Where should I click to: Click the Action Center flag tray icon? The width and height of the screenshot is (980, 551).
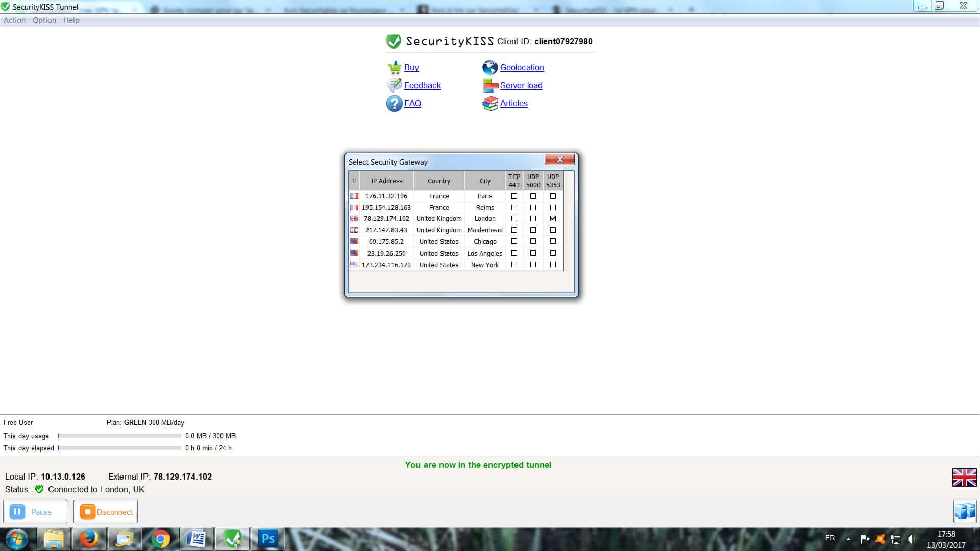pos(865,538)
